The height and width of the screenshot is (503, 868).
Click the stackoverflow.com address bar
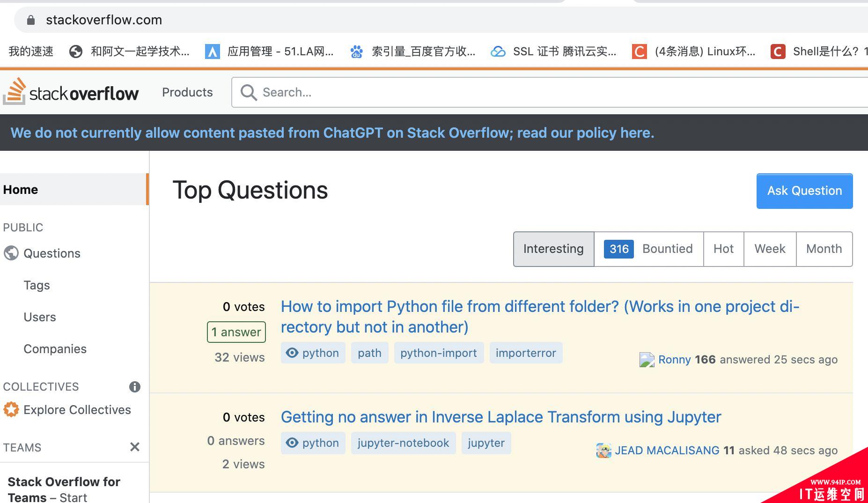[440, 20]
